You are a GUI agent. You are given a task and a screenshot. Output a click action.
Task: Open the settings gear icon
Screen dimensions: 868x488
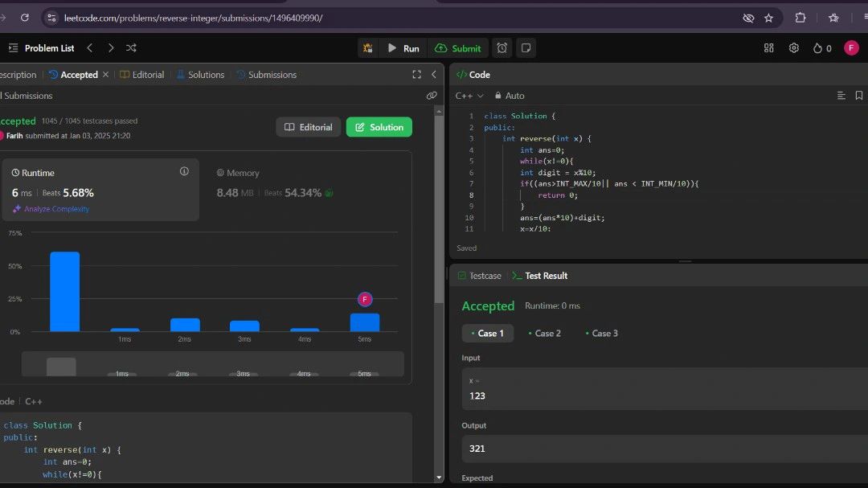[x=794, y=48]
